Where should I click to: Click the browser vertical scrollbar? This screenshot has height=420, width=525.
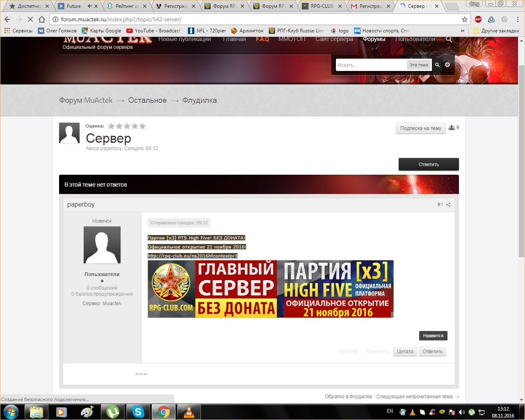521,164
